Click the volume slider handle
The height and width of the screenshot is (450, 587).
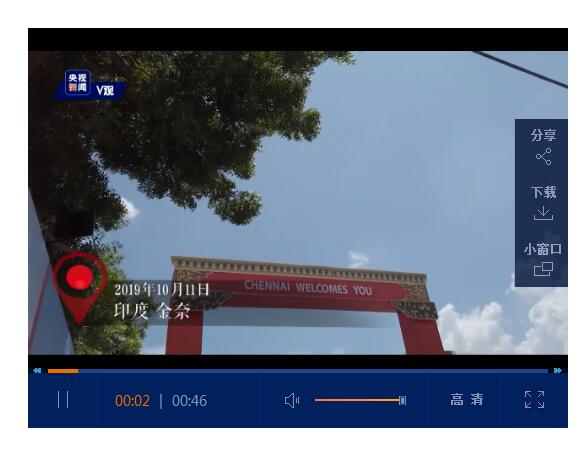(x=402, y=401)
